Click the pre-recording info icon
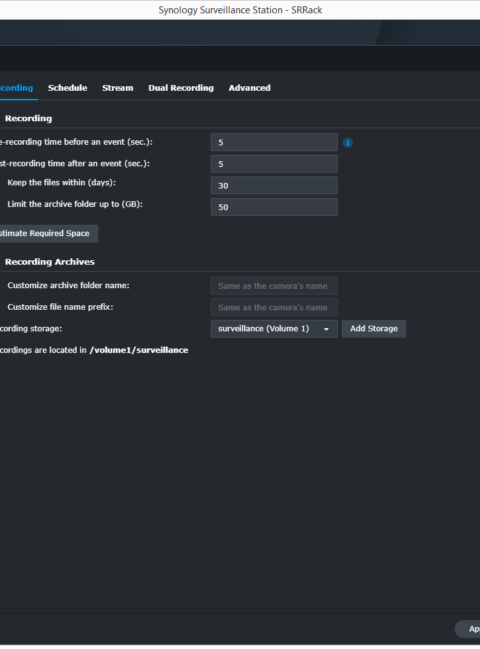 pyautogui.click(x=348, y=143)
